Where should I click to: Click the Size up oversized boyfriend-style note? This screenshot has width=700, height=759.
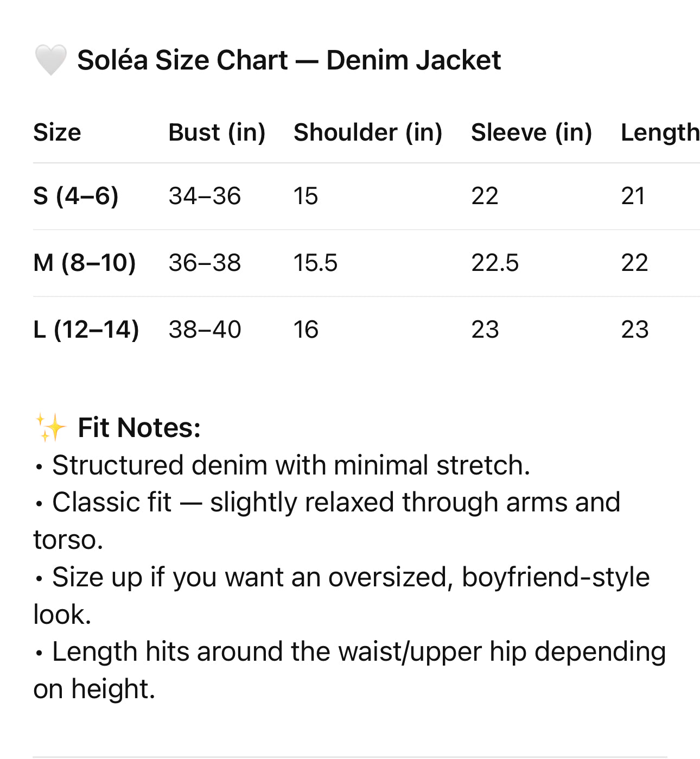350,577
